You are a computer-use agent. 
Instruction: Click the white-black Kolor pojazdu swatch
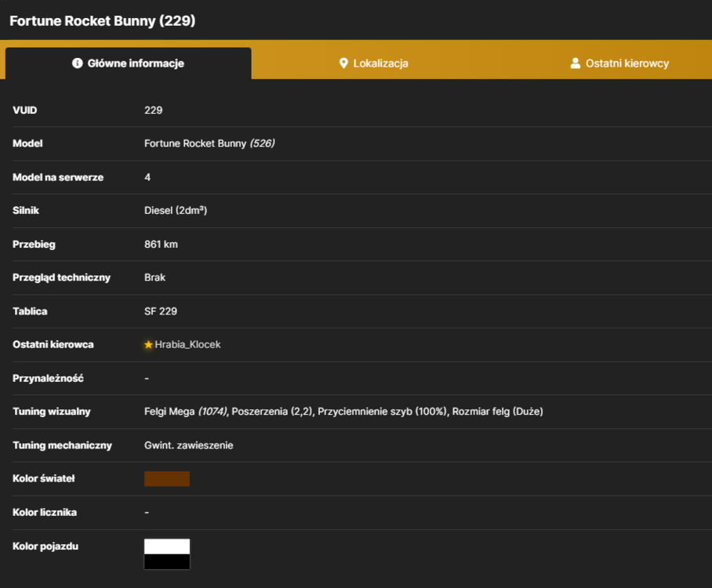(x=167, y=554)
